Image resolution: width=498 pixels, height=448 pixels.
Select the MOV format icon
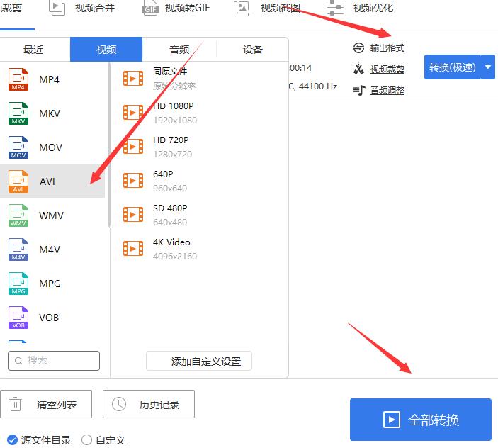18,147
